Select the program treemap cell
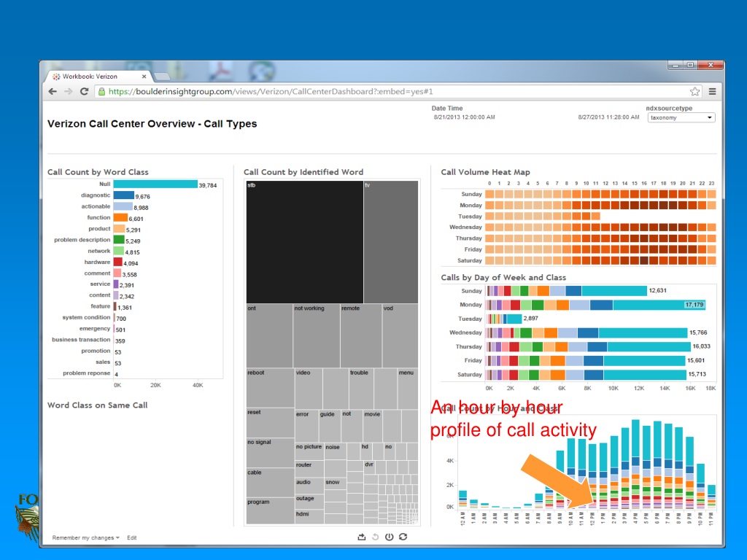The width and height of the screenshot is (747, 560). click(x=270, y=511)
